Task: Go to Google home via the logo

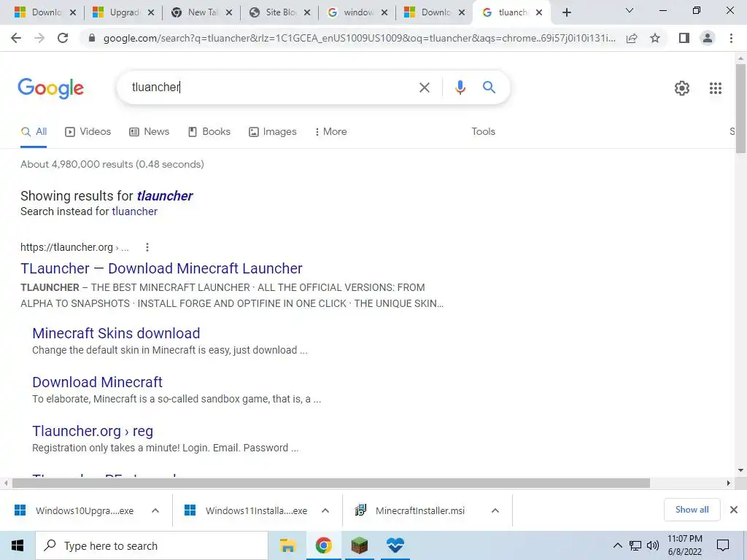Action: coord(50,88)
